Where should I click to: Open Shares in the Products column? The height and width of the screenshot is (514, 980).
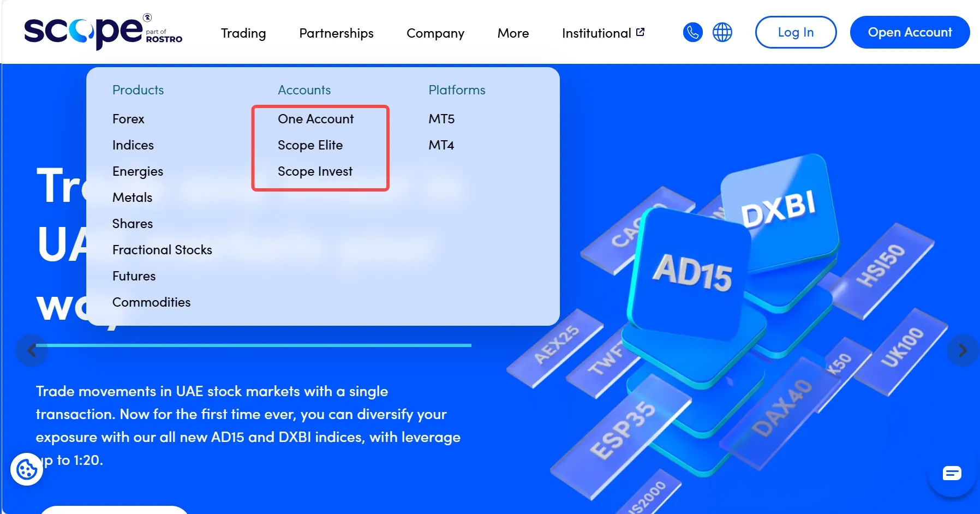click(133, 224)
